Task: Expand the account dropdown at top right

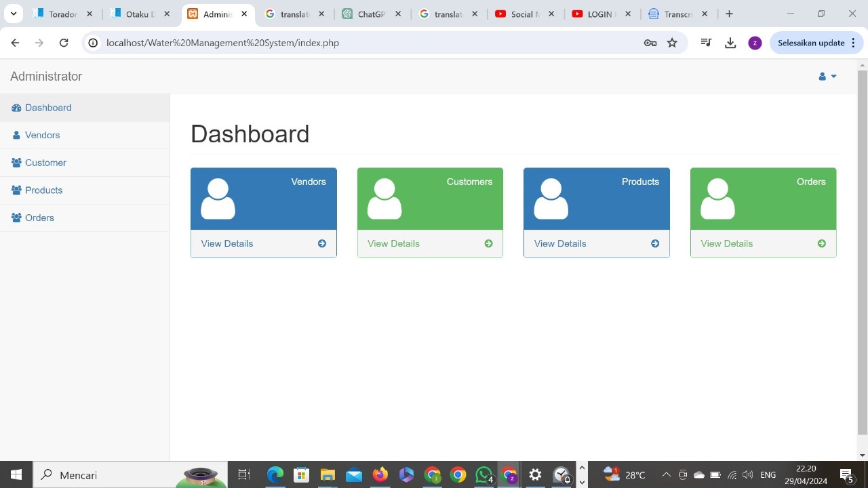Action: click(827, 76)
